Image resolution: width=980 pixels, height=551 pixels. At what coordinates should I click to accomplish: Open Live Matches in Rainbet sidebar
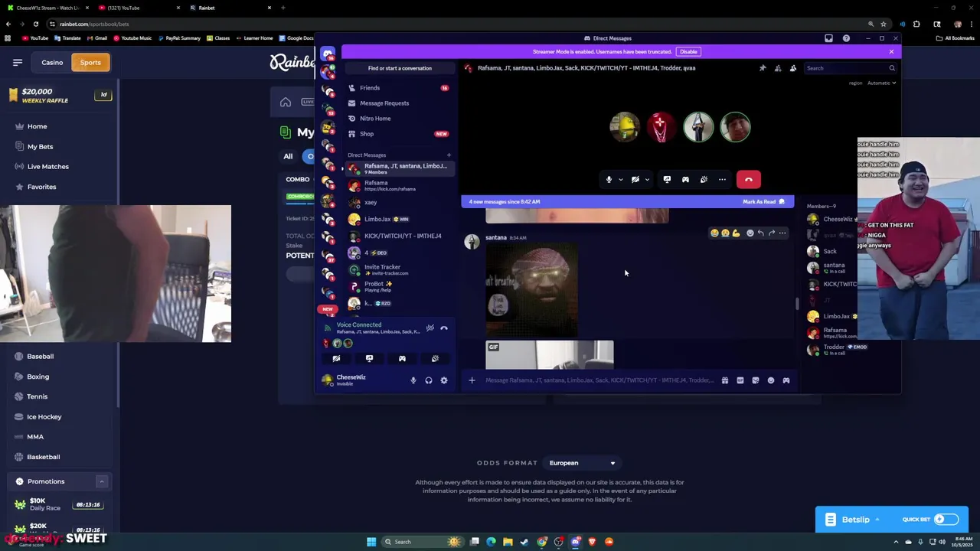tap(47, 166)
